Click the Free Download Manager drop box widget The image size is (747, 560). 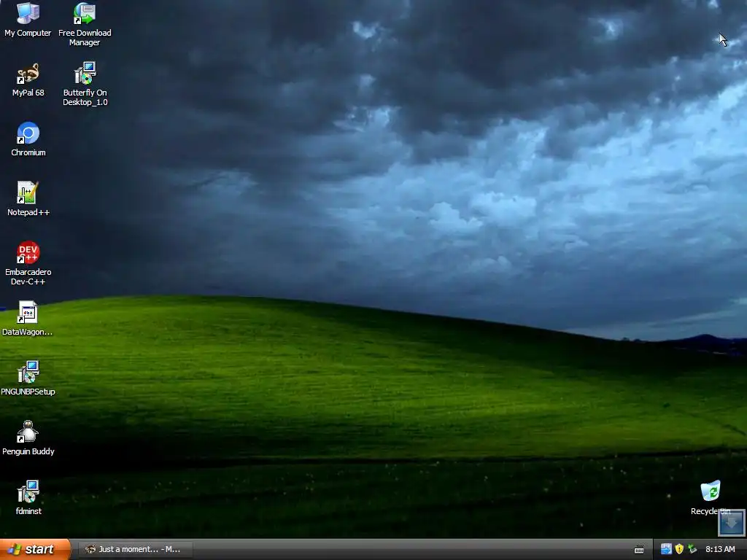(x=731, y=522)
